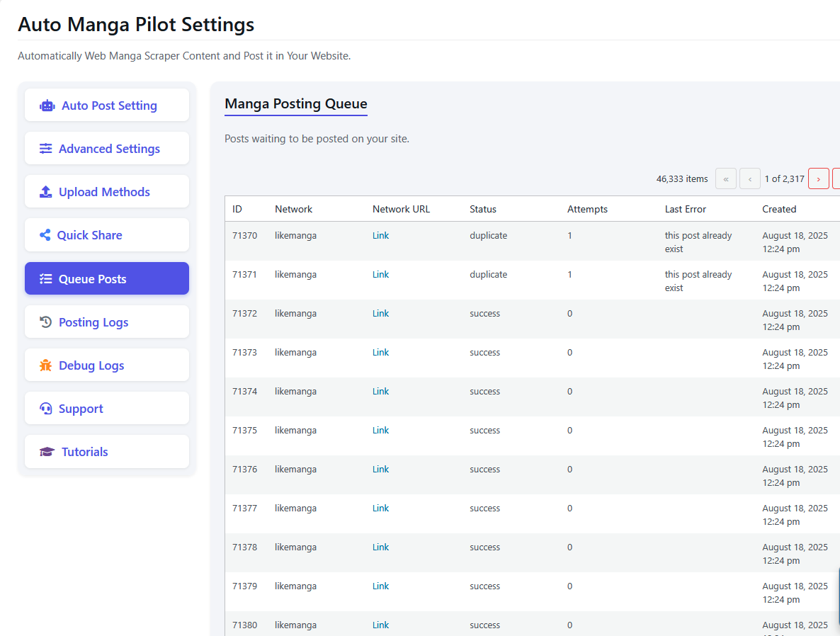This screenshot has height=636, width=840.
Task: Go to next page of queue
Action: point(818,178)
